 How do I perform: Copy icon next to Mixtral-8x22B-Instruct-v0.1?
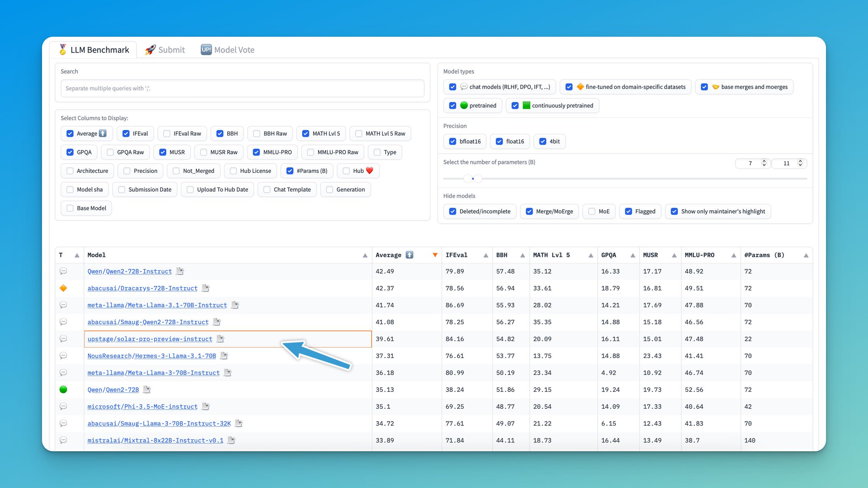pyautogui.click(x=231, y=441)
